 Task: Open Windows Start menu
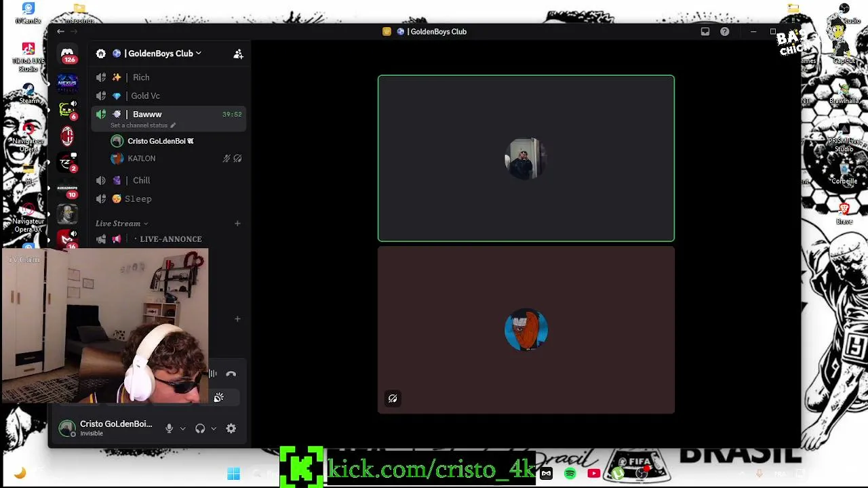(x=233, y=474)
